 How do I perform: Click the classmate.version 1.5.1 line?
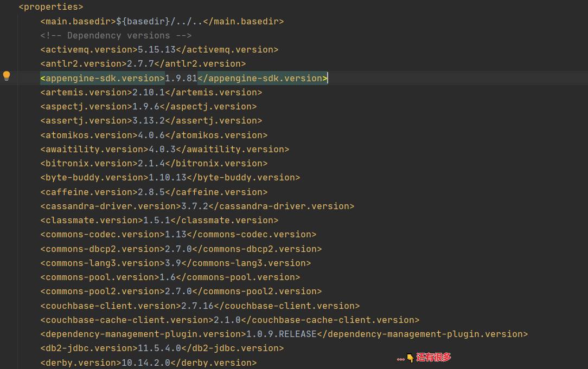159,221
